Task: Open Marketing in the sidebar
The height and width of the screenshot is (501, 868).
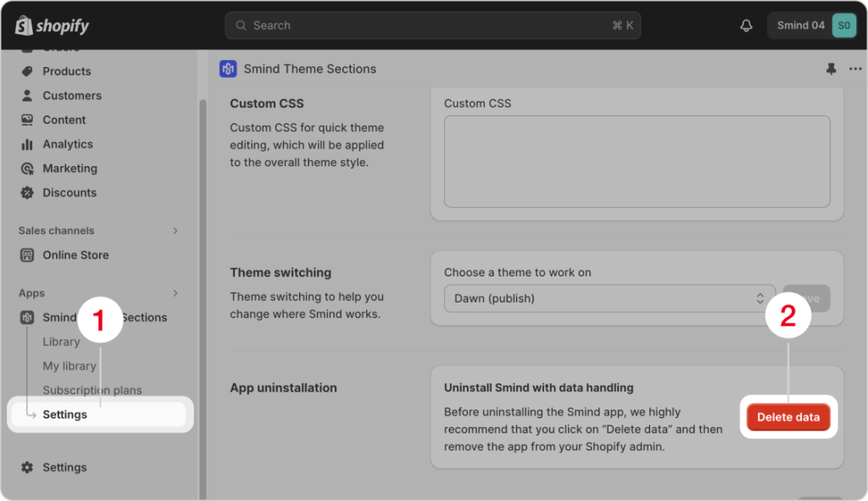Action: coord(70,169)
